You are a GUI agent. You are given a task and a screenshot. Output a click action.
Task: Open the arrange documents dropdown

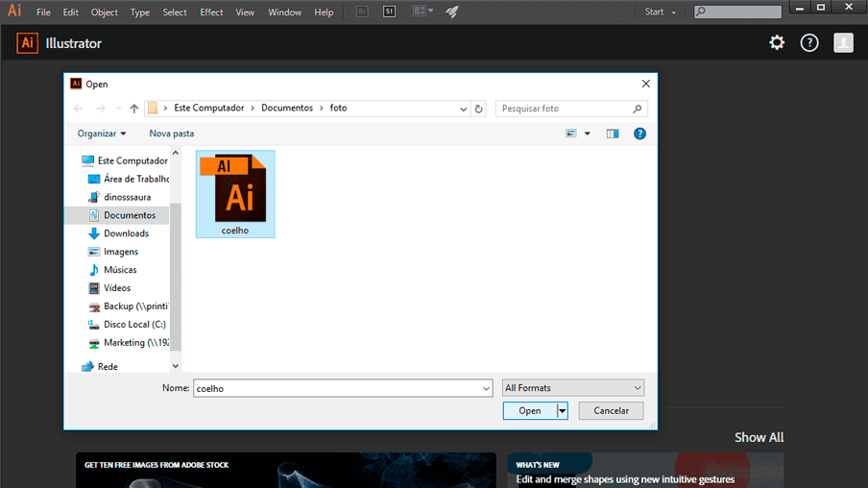(422, 12)
